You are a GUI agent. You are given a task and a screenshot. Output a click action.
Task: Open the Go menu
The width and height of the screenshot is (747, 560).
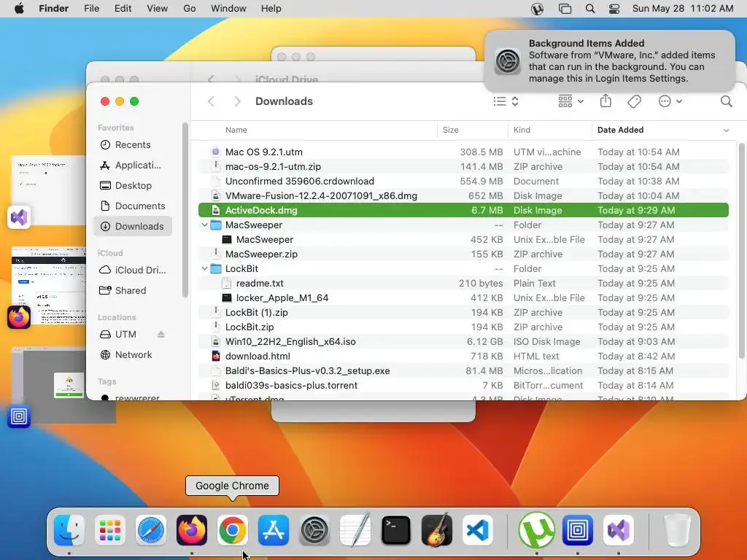click(190, 9)
